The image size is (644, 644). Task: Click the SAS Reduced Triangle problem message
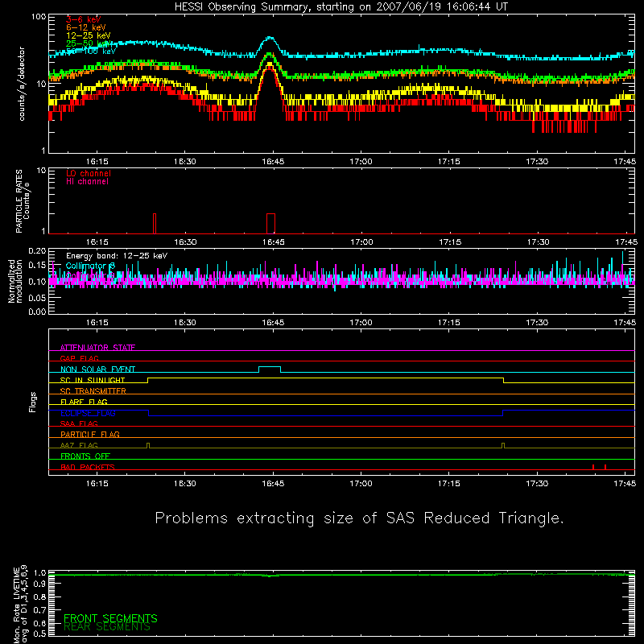[359, 518]
